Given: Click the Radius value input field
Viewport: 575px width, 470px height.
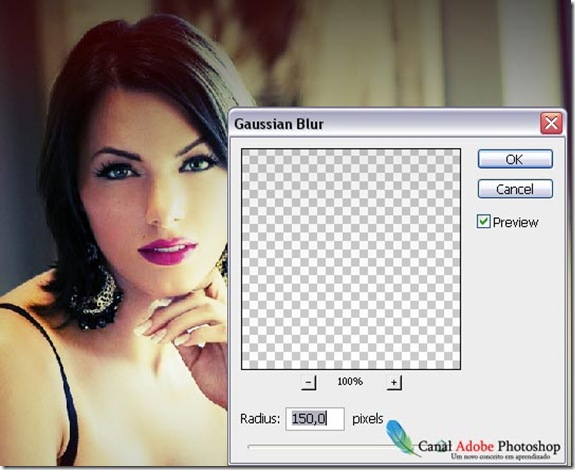Looking at the screenshot, I should click(x=315, y=419).
